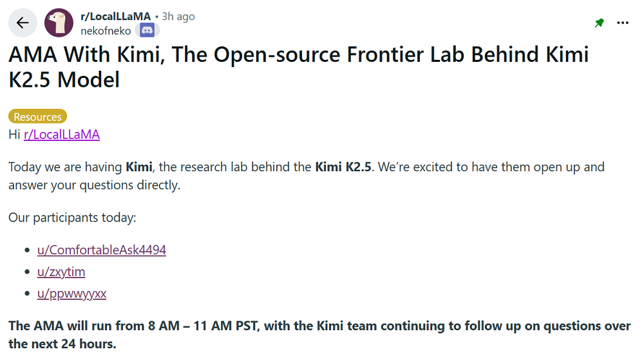
Task: Open the three-dot post options menu
Action: pos(623,23)
